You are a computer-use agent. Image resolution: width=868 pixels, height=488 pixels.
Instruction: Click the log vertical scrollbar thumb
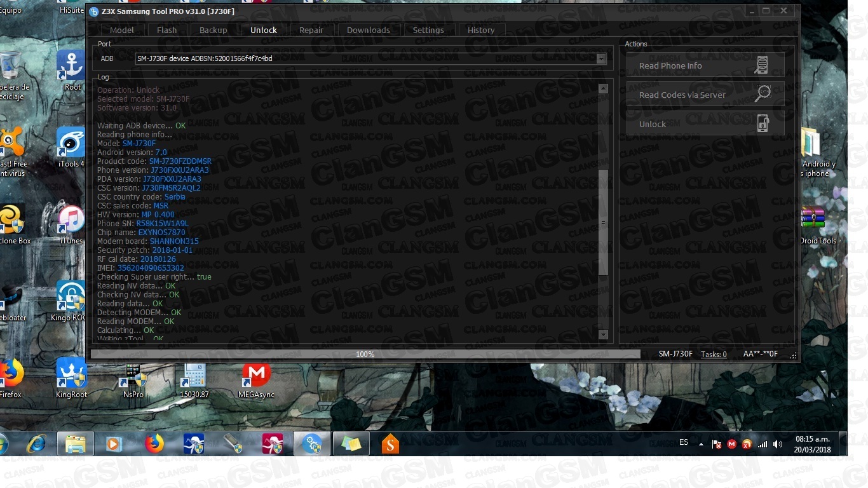603,222
